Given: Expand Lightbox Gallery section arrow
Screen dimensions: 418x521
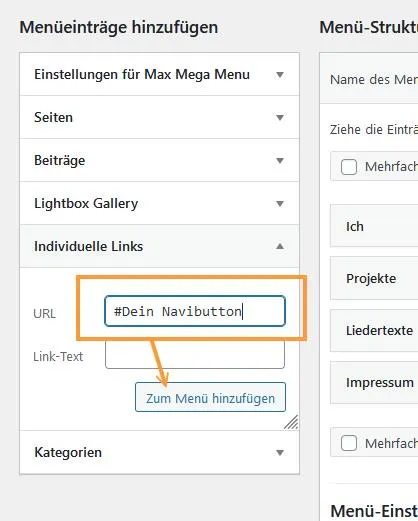Looking at the screenshot, I should pos(280,204).
